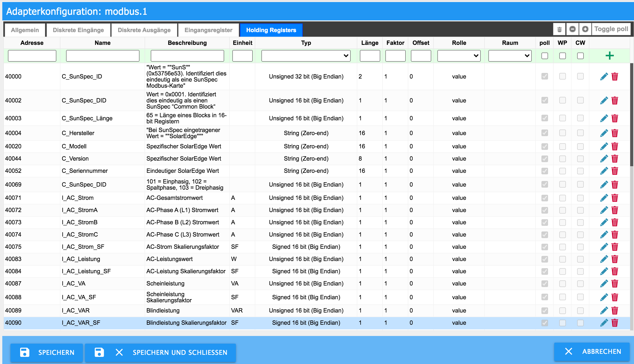
Task: Edit the 40000 C_SunSpec_ID row with pencil icon
Action: pos(604,76)
